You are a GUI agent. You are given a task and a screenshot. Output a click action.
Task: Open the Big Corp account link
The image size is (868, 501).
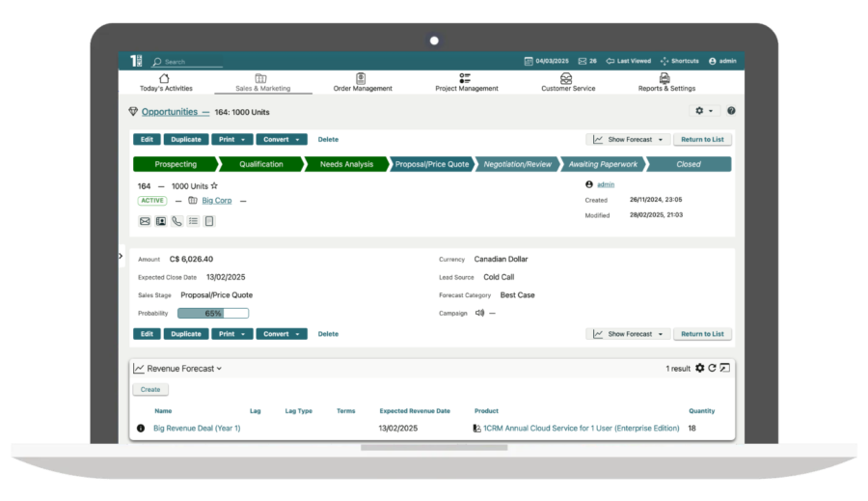click(216, 201)
